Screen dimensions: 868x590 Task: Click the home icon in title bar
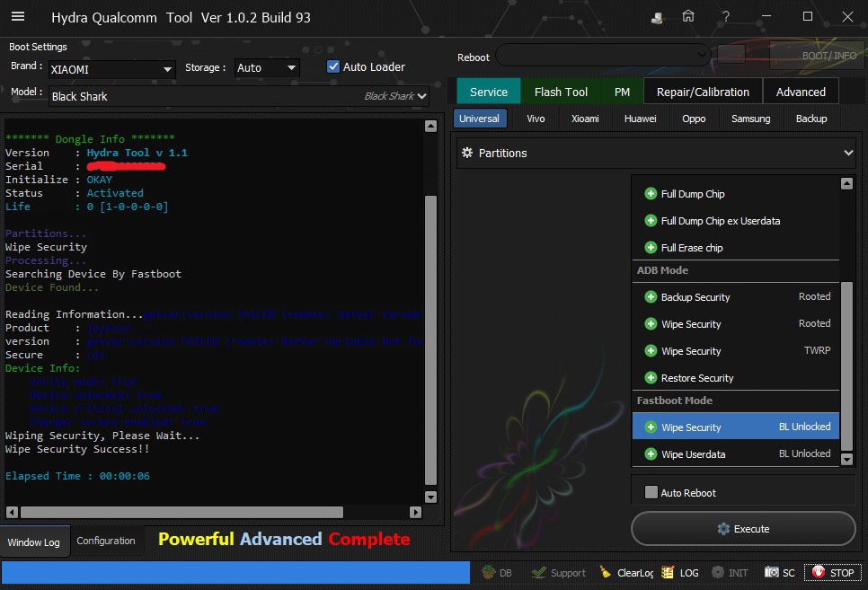point(688,16)
